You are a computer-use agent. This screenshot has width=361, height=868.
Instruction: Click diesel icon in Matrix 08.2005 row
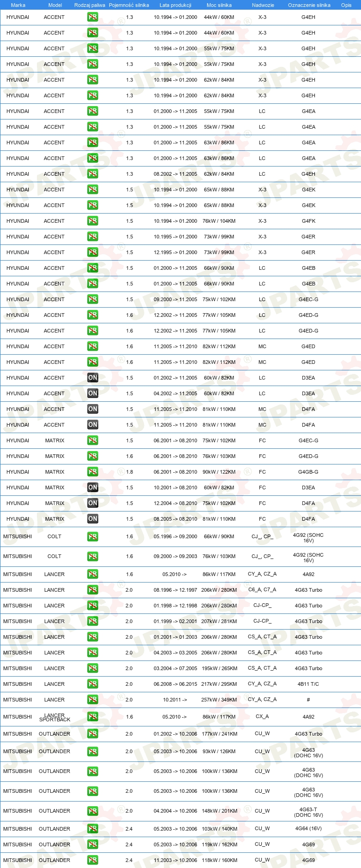tap(92, 519)
